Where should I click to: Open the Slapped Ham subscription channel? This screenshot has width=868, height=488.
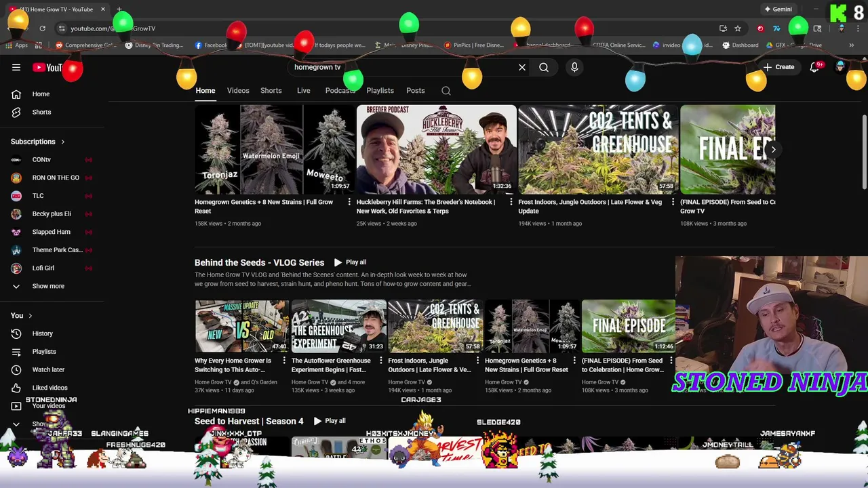pos(53,232)
